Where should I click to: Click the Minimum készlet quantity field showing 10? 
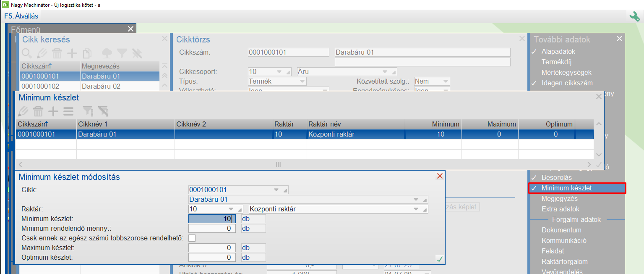(x=212, y=219)
